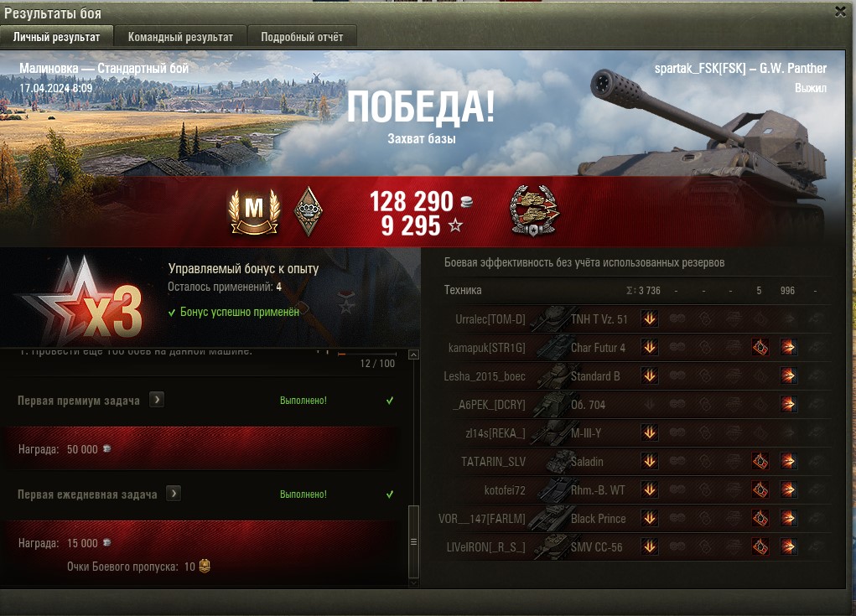This screenshot has height=616, width=856.
Task: Click LIVeIRON's SMV CC-56 damage icon
Action: tap(788, 546)
